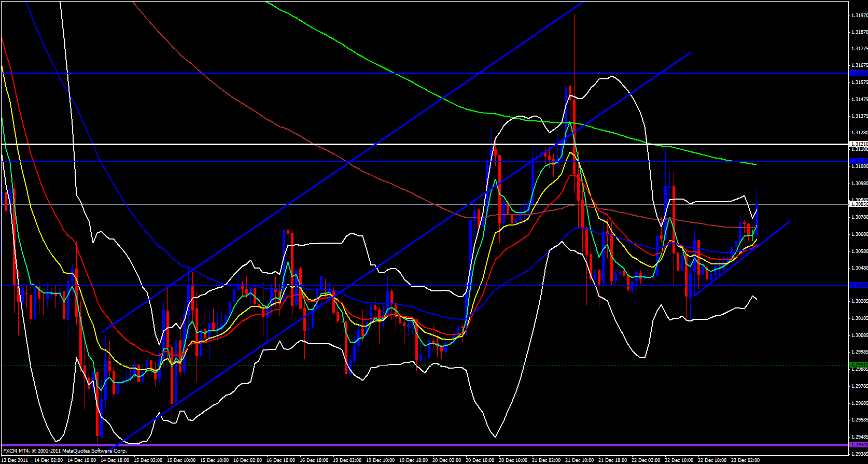Click the 15 Dec 18:00 time label
The width and height of the screenshot is (868, 464).
click(x=214, y=460)
